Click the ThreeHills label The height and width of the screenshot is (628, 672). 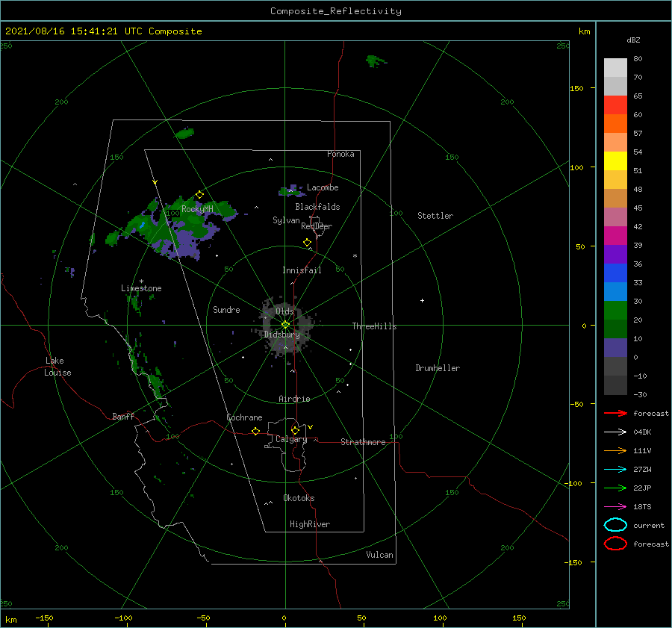(374, 326)
